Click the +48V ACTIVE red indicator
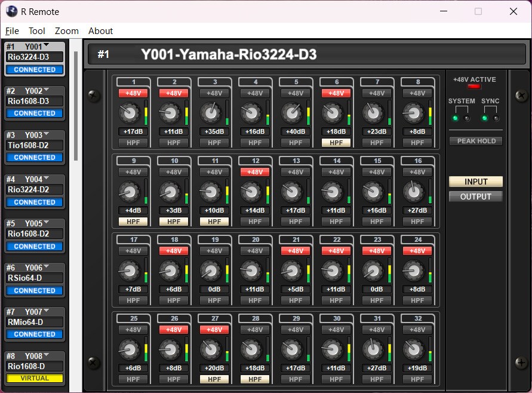This screenshot has width=532, height=393. (x=474, y=88)
